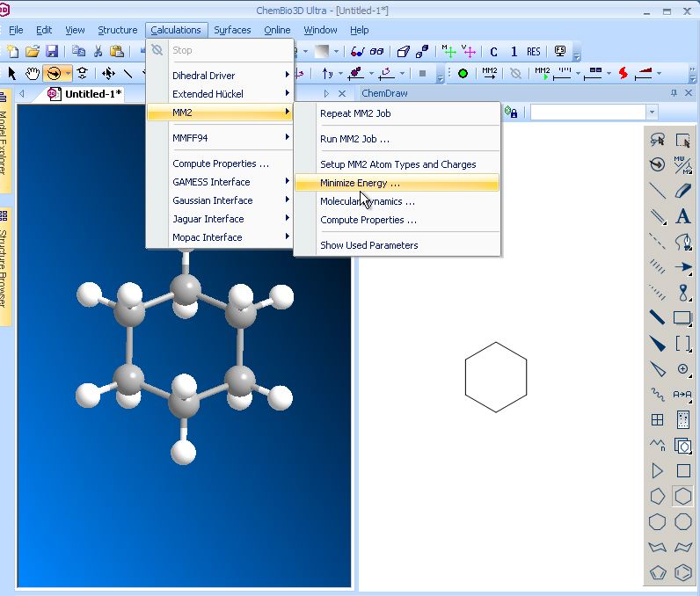
Task: Select the Wavy Bond tool
Action: 657,395
